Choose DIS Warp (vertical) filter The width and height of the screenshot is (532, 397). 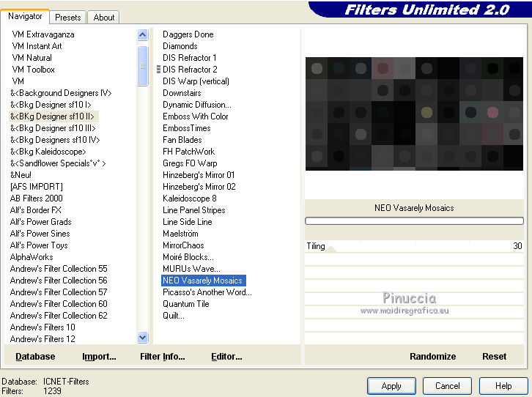[x=196, y=81]
